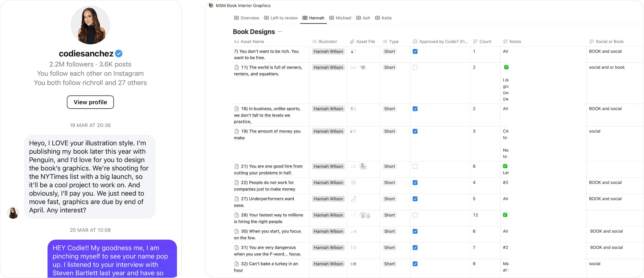
Task: Open asset 19 The amount of money
Action: point(270,131)
